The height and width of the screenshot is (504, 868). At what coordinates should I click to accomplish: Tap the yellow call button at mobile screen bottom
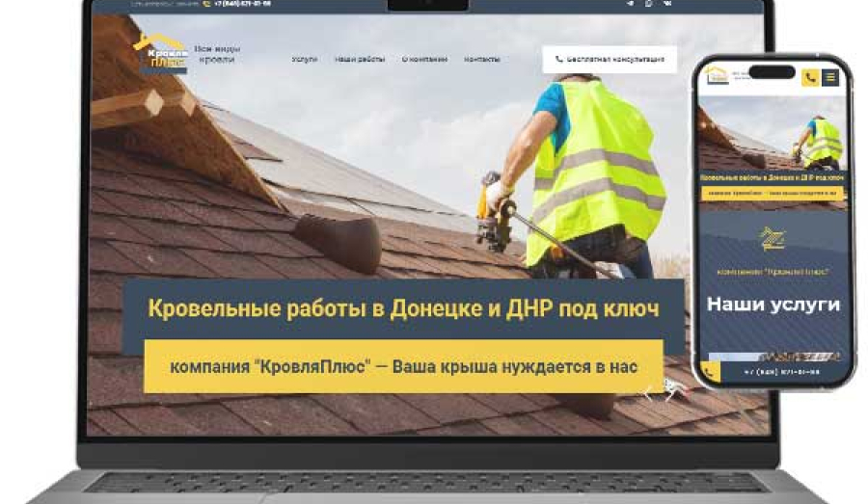(711, 372)
